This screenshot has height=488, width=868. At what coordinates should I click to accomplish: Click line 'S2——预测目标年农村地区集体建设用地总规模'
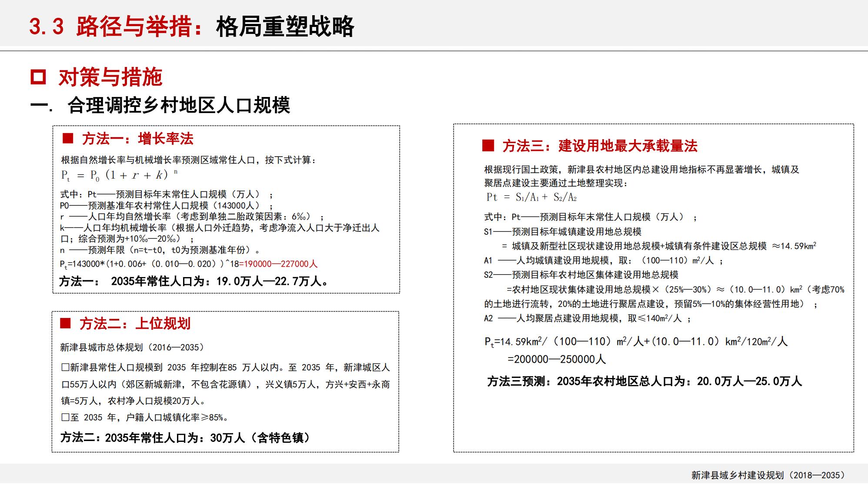coord(581,275)
